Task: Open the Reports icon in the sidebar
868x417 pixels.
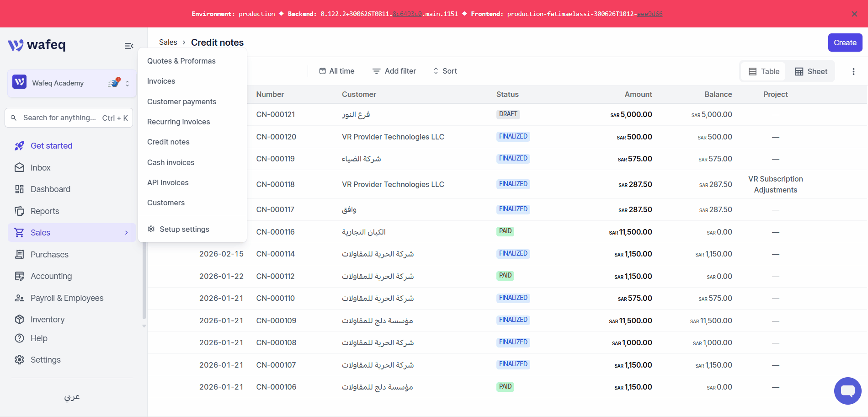Action: click(x=19, y=211)
